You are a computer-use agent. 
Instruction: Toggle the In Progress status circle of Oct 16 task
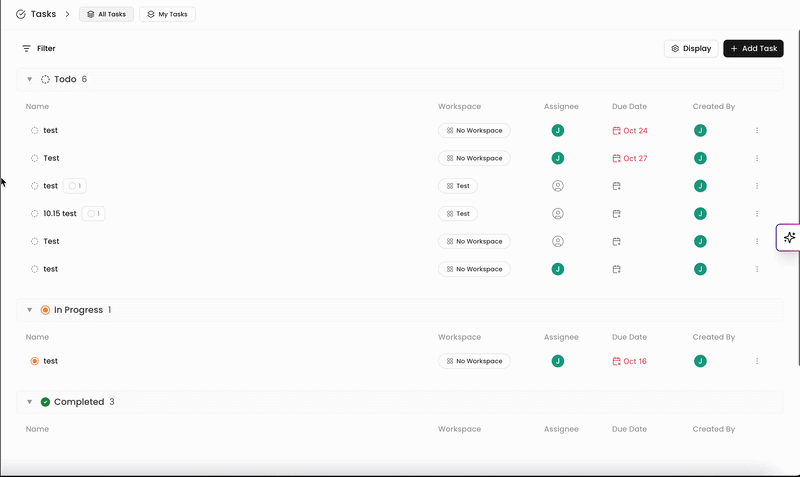[34, 361]
